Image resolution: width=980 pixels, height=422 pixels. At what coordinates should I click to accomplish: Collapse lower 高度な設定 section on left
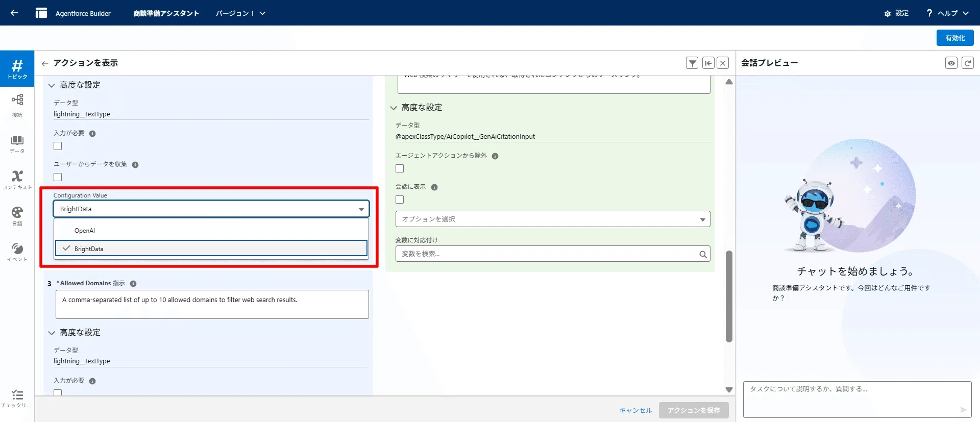52,333
